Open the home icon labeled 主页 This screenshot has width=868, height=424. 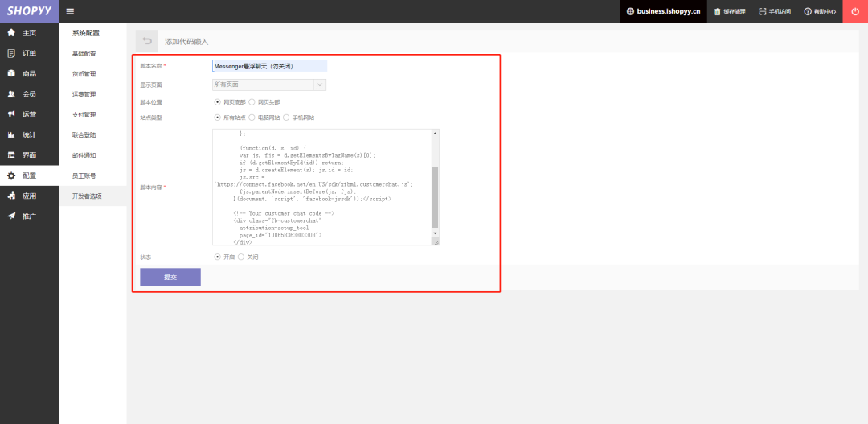(11, 33)
